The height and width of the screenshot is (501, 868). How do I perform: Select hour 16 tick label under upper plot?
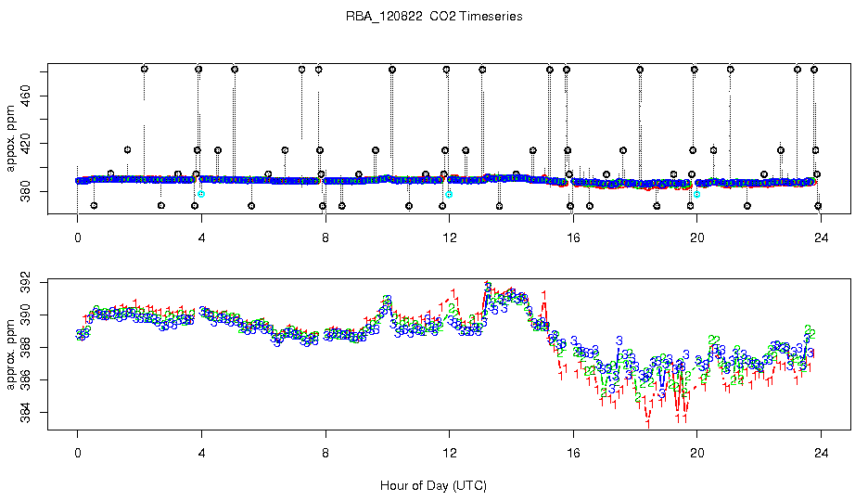(573, 238)
